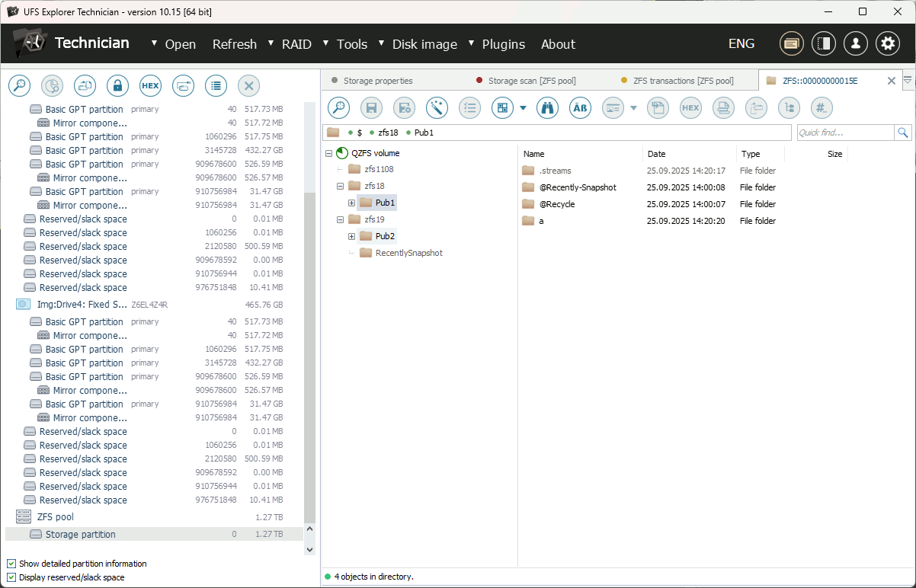
Task: Click the ENG language selector
Action: [x=741, y=43]
